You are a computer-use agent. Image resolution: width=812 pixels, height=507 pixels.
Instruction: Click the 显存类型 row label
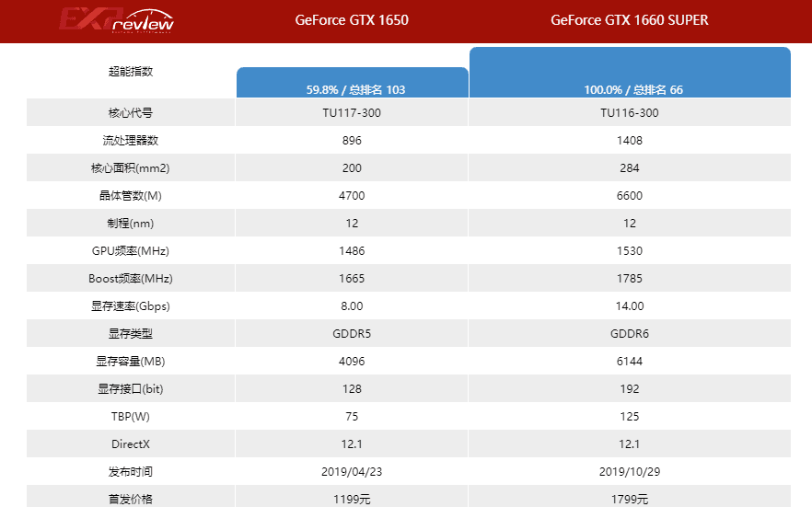pos(131,334)
